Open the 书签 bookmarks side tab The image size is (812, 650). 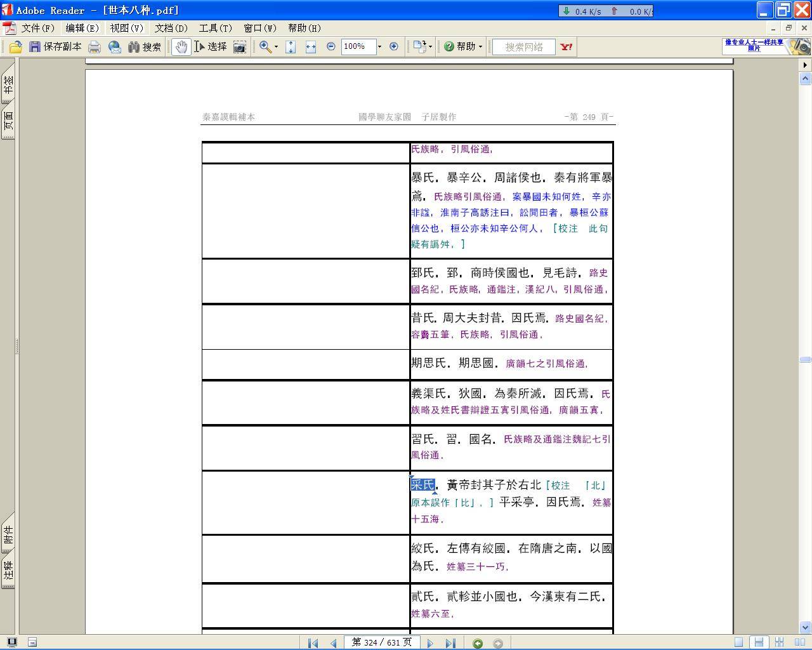click(8, 84)
